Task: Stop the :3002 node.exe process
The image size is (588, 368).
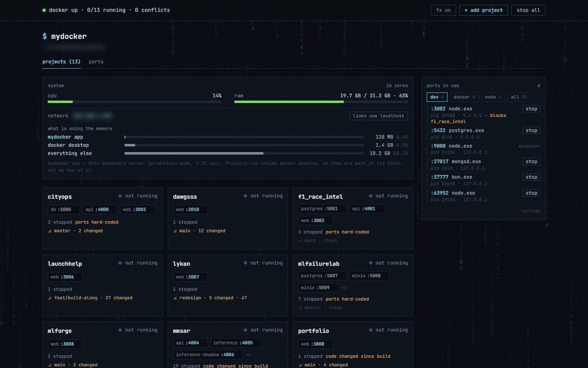Action: pyautogui.click(x=531, y=109)
